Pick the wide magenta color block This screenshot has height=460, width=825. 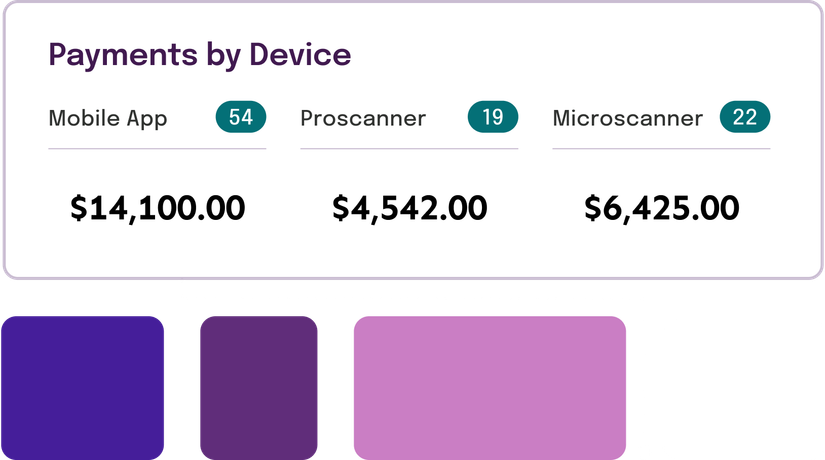click(490, 386)
